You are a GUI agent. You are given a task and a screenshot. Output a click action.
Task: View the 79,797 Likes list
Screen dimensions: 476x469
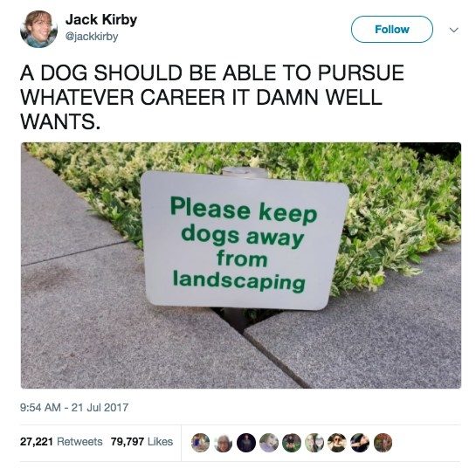coord(141,441)
